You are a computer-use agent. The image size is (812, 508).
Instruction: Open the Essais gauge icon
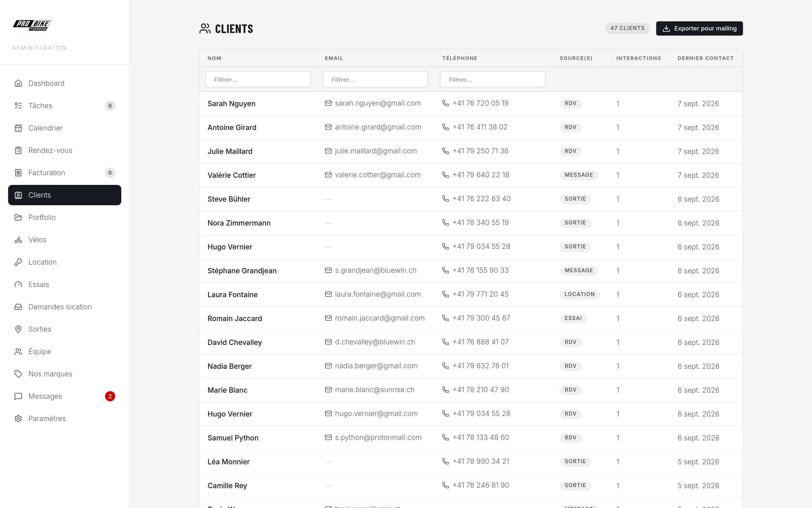(18, 284)
